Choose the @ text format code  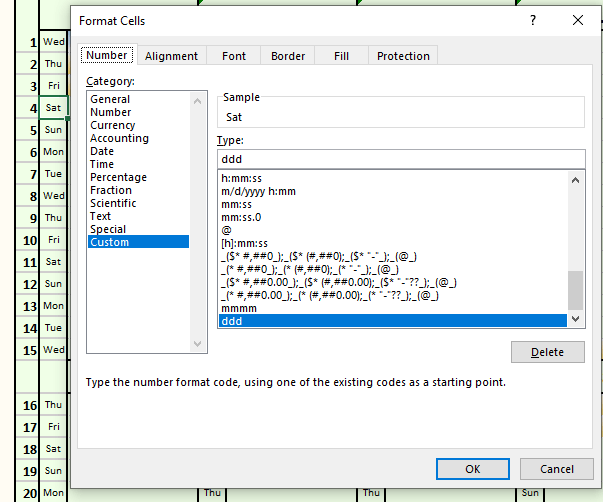tap(393, 230)
